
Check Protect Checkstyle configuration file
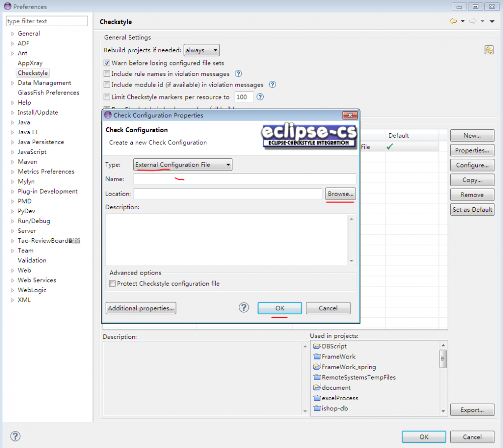112,284
